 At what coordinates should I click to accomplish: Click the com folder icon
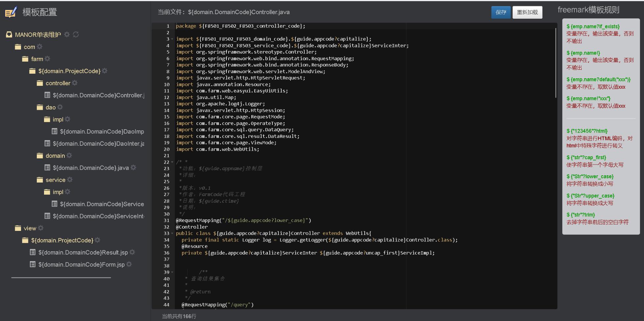(18, 47)
